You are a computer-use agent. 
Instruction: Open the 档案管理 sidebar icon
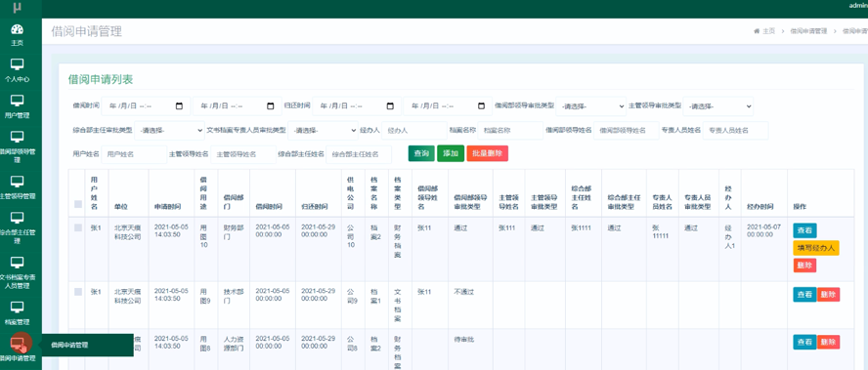tap(18, 307)
